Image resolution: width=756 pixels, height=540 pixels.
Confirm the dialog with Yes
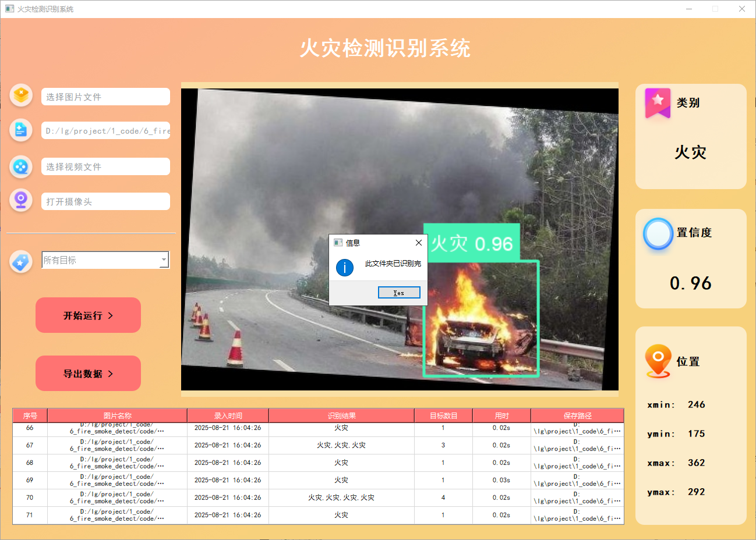[x=399, y=293]
